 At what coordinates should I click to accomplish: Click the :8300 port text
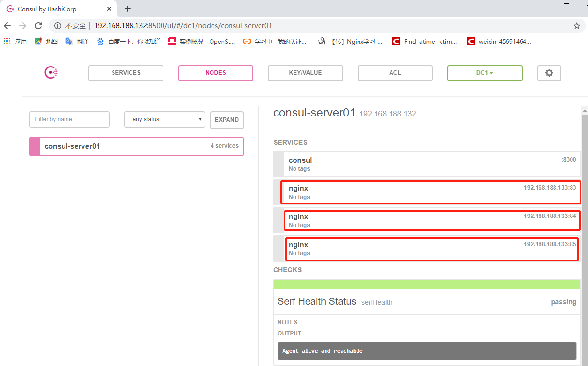tap(568, 160)
